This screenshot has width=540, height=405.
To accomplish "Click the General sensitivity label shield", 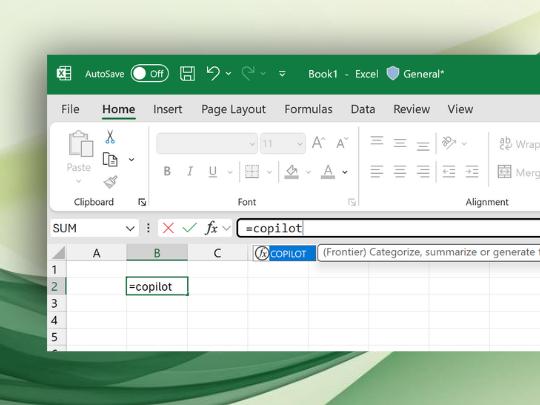I will [393, 73].
